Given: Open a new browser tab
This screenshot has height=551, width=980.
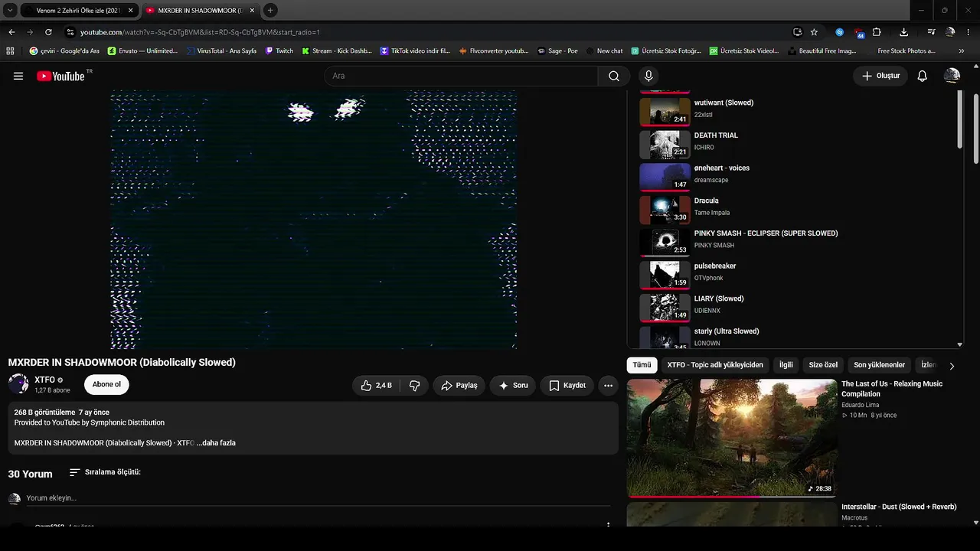Looking at the screenshot, I should coord(270,11).
